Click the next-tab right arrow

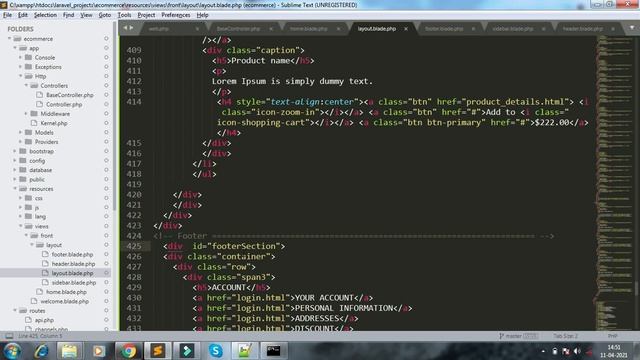point(131,28)
